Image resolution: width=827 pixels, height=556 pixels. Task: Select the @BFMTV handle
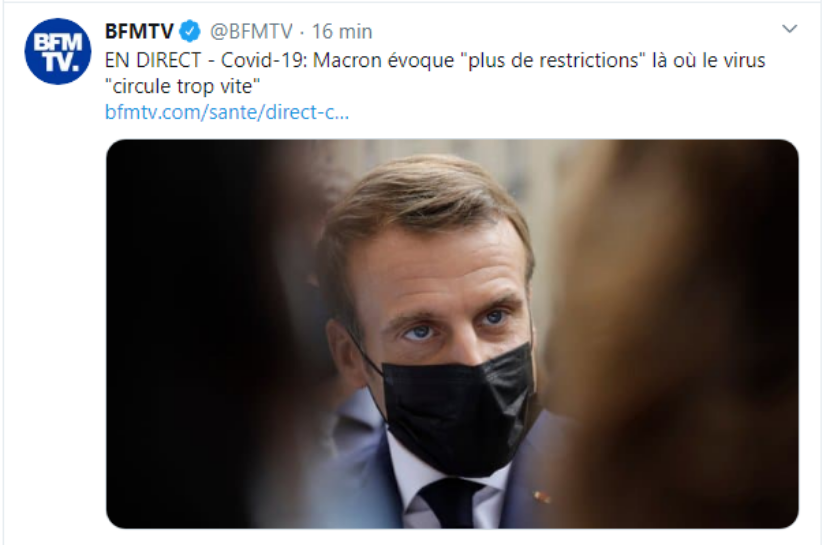pyautogui.click(x=251, y=31)
